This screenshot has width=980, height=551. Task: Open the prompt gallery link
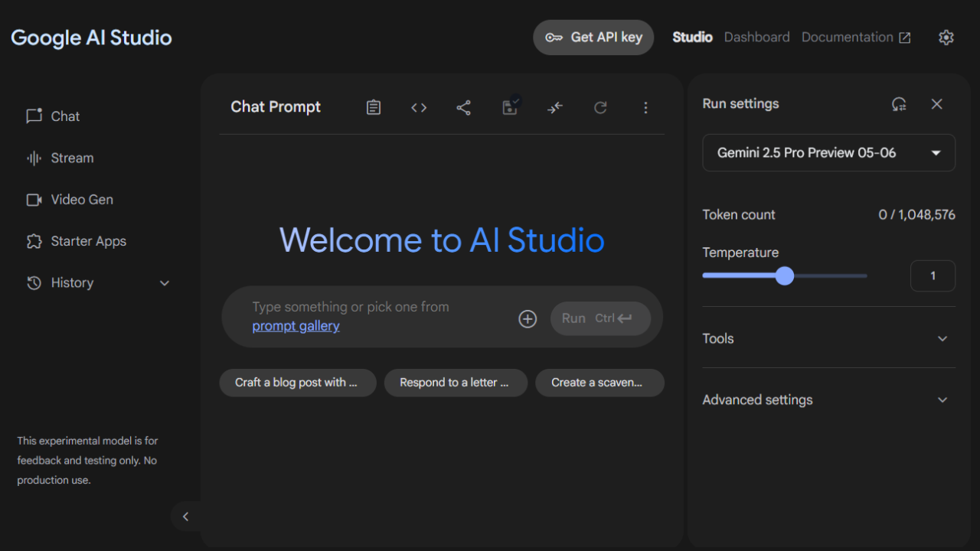(x=296, y=326)
